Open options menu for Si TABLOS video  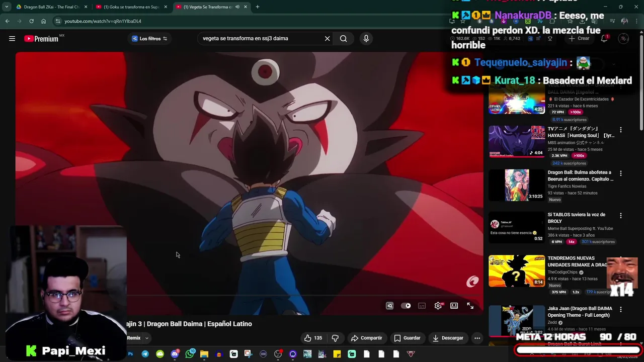[x=620, y=216]
